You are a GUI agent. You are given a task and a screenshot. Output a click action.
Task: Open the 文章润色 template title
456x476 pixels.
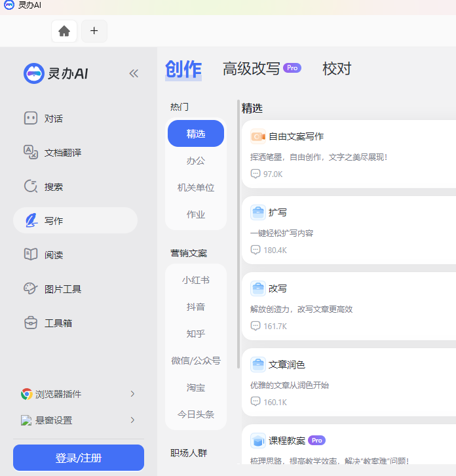[287, 365]
